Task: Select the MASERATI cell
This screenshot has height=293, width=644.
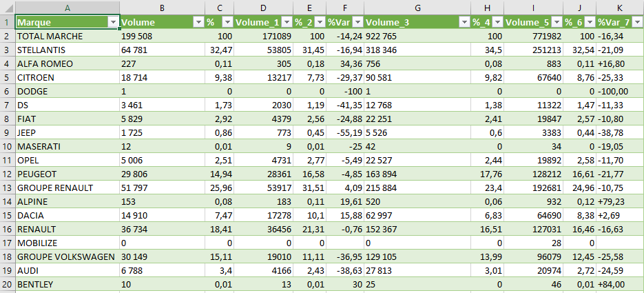Action: (x=67, y=146)
